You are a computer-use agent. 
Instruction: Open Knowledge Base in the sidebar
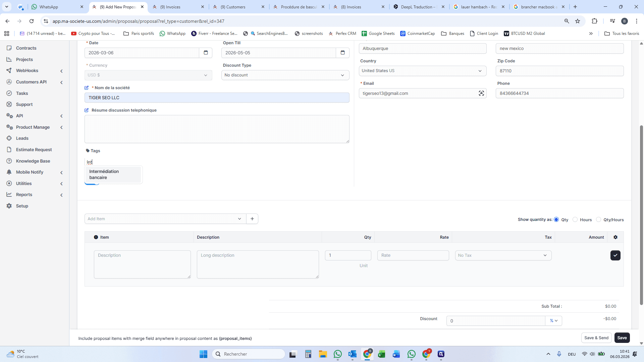point(33,161)
